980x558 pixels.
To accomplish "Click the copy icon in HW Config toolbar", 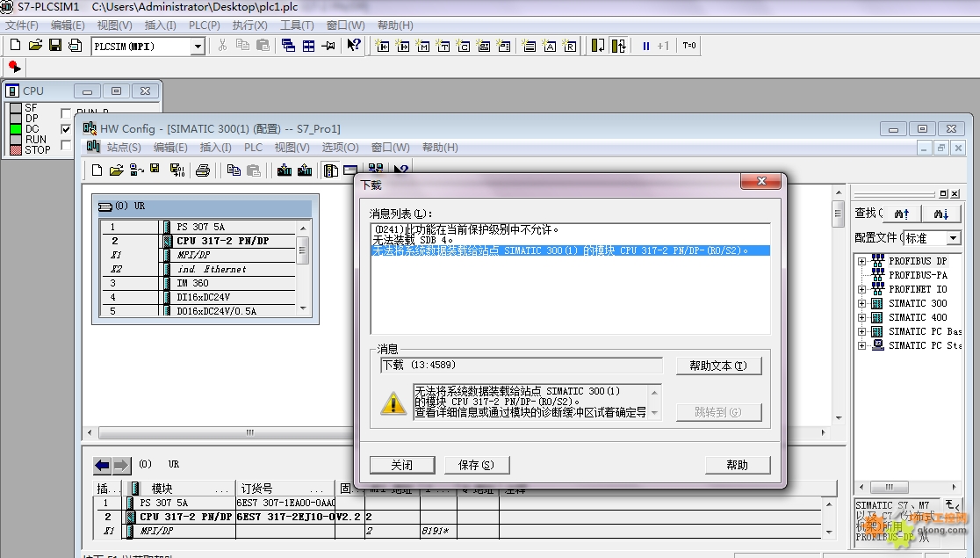I will click(x=234, y=170).
